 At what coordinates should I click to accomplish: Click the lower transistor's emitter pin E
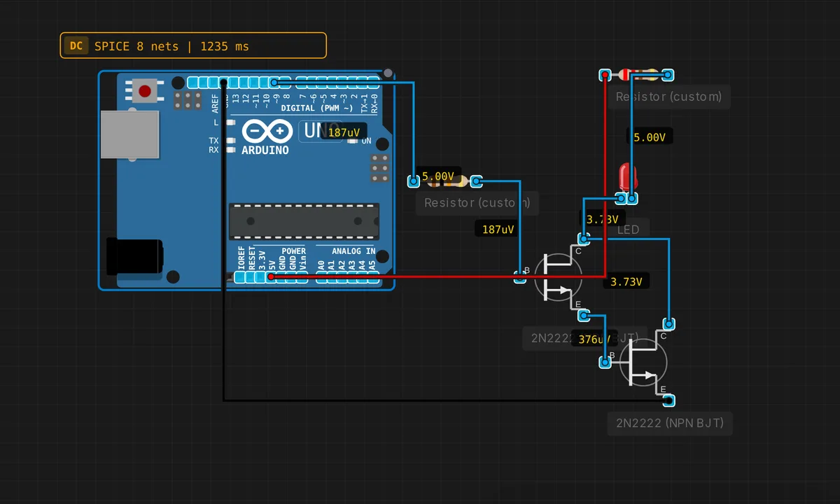point(668,400)
